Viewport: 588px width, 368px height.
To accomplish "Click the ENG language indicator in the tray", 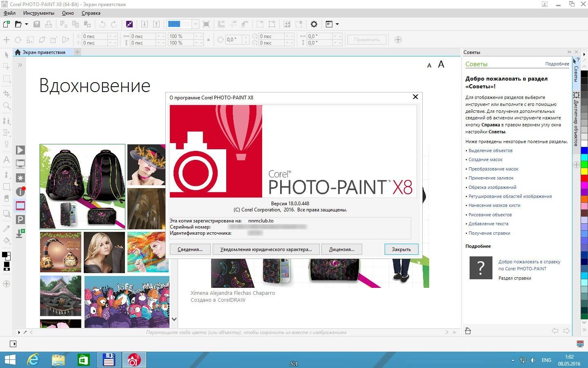I will [546, 360].
